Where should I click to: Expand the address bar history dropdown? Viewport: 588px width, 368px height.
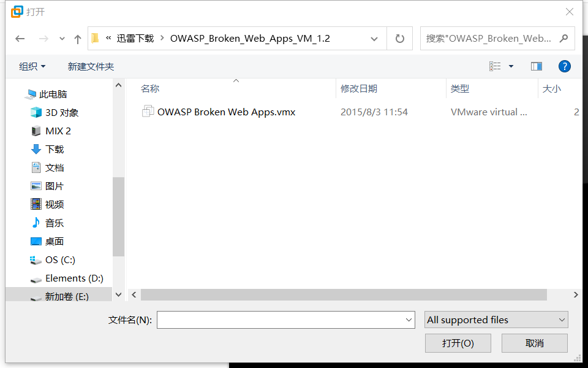pyautogui.click(x=374, y=39)
